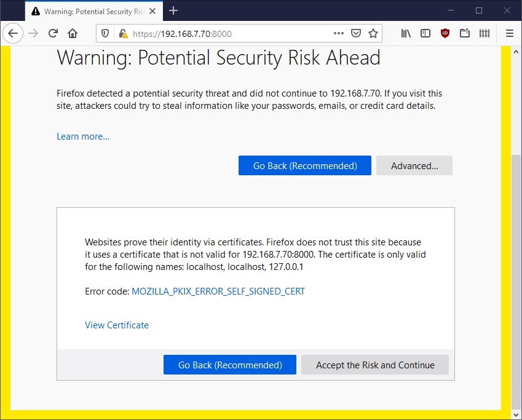The width and height of the screenshot is (522, 420).
Task: Click the URL address bar field
Action: [227, 33]
